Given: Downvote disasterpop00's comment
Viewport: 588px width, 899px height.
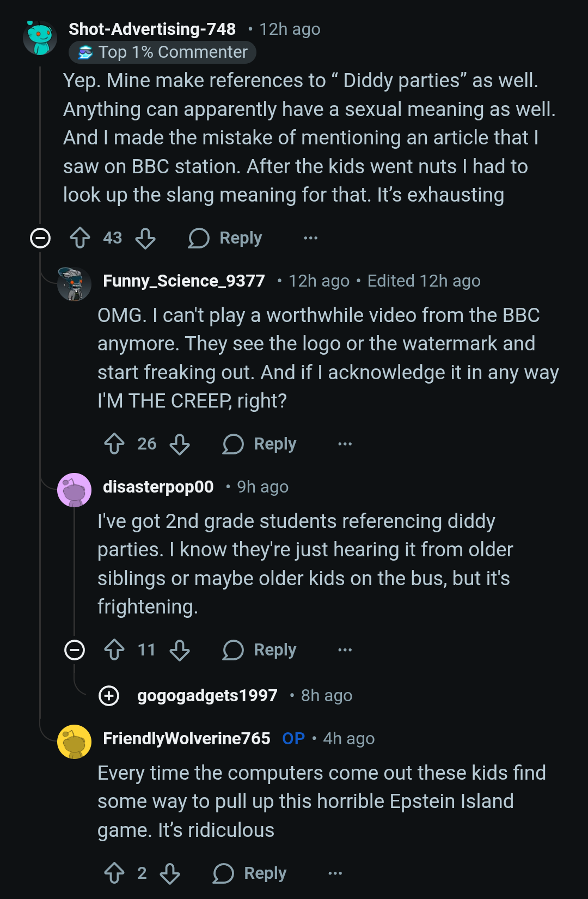Looking at the screenshot, I should pyautogui.click(x=180, y=650).
